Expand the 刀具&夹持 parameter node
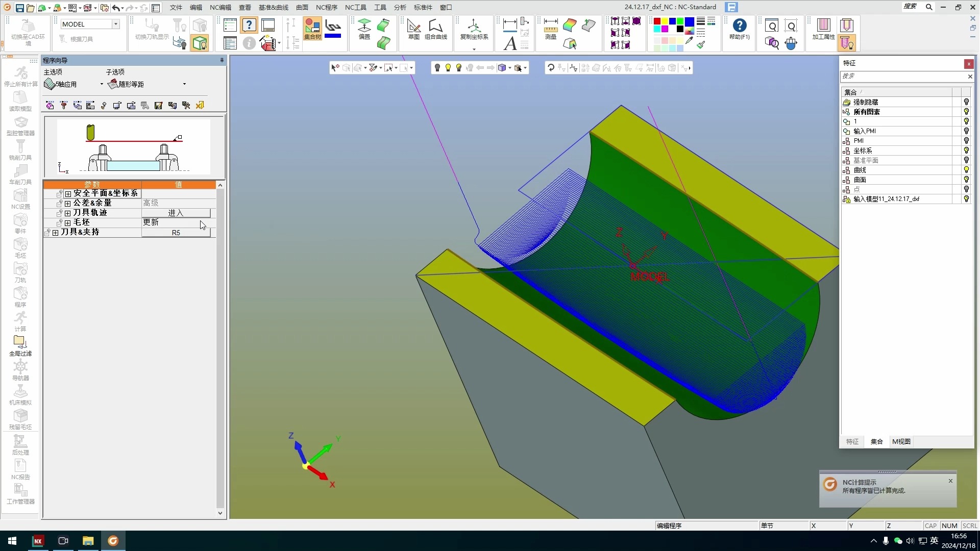This screenshot has width=980, height=551. [x=56, y=233]
